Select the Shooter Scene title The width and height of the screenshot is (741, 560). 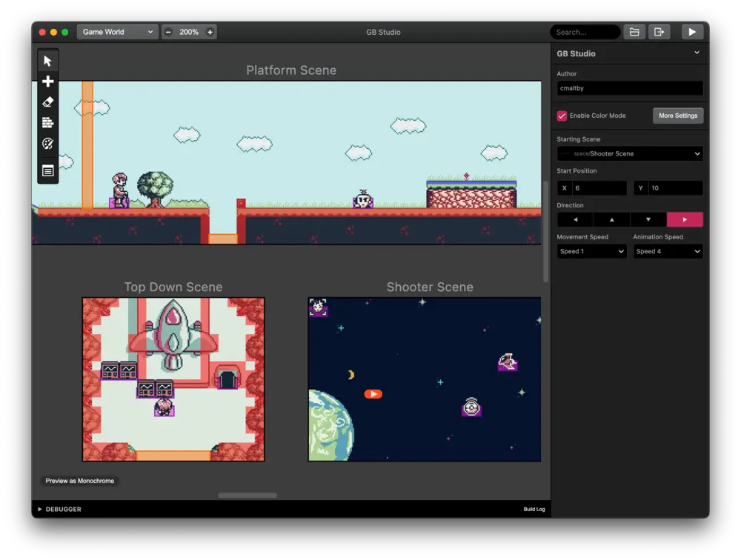point(430,287)
